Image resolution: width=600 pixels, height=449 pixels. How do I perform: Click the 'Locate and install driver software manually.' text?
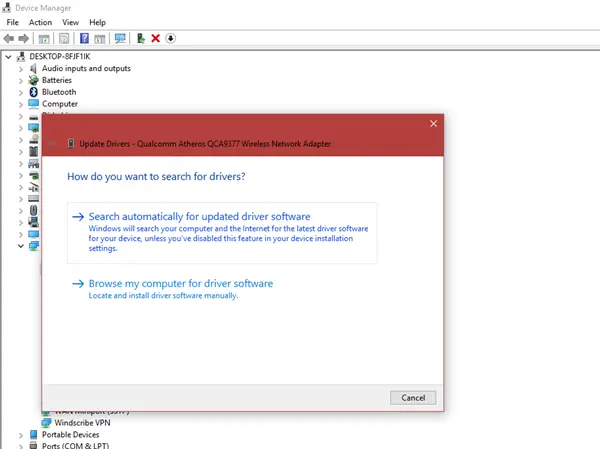(x=163, y=296)
